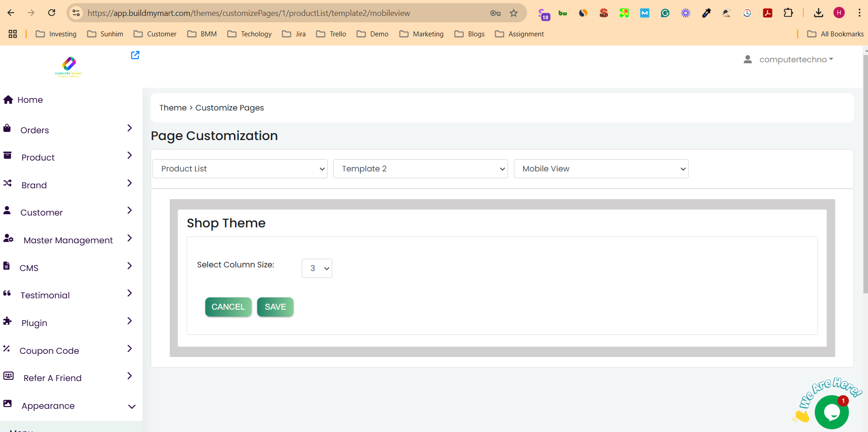The height and width of the screenshot is (432, 868).
Task: Go to Home in the sidebar
Action: tap(30, 100)
